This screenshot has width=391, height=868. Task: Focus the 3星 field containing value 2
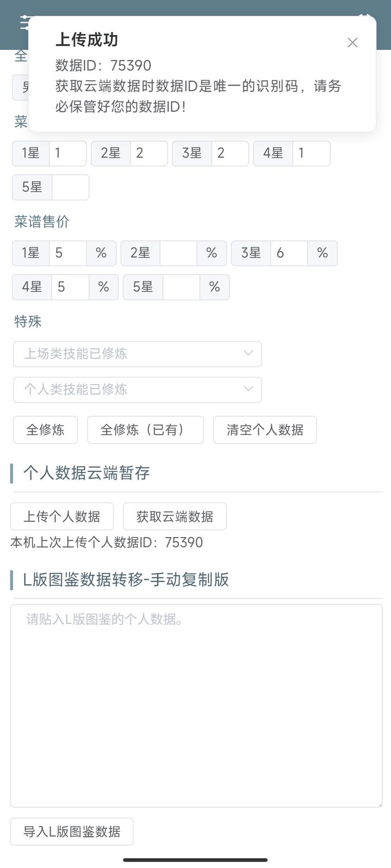tap(230, 154)
